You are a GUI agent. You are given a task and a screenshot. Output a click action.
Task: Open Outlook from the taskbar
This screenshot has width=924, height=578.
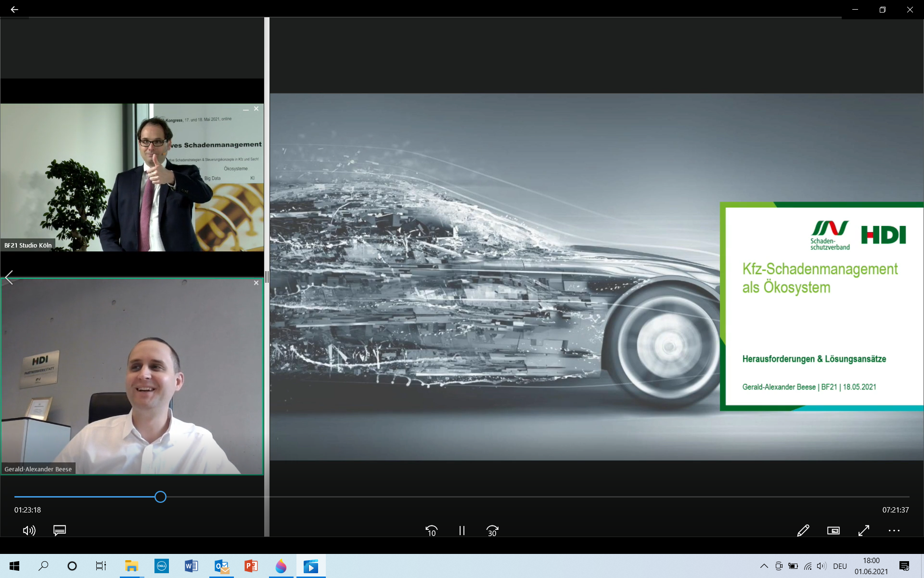221,566
